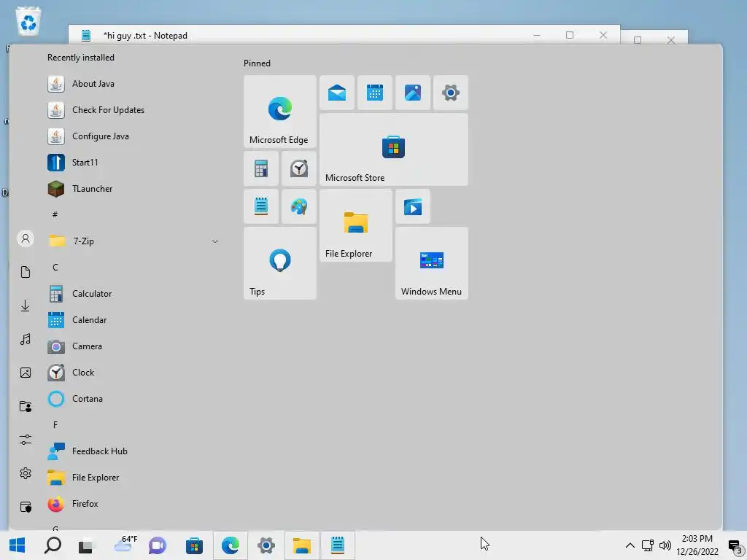Maximize the Notepad window
The width and height of the screenshot is (747, 560).
pyautogui.click(x=570, y=35)
